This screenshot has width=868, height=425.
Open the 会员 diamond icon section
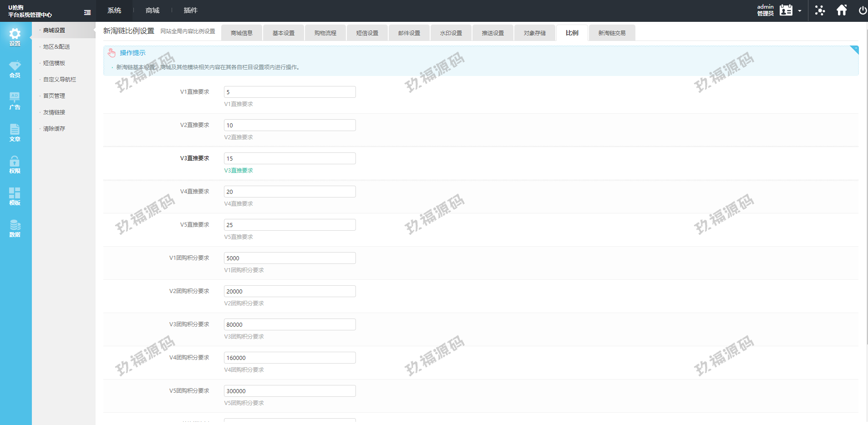point(15,69)
